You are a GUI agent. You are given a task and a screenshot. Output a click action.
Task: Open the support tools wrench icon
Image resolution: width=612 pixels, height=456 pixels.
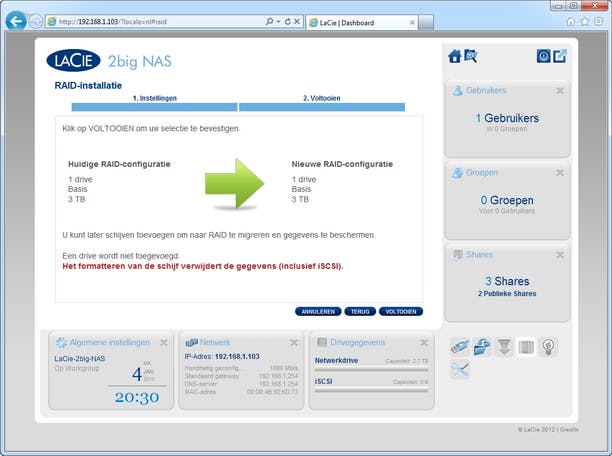point(459,369)
